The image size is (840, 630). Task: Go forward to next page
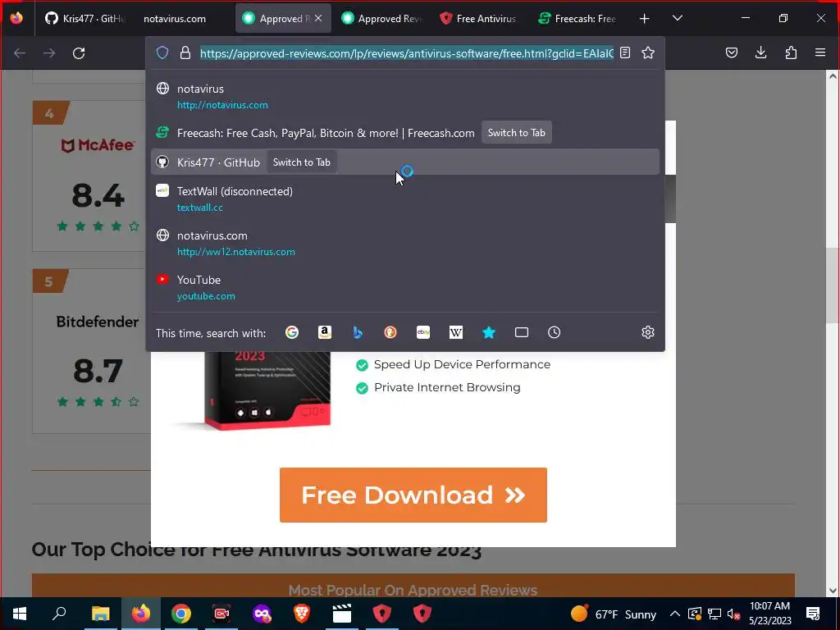[49, 53]
